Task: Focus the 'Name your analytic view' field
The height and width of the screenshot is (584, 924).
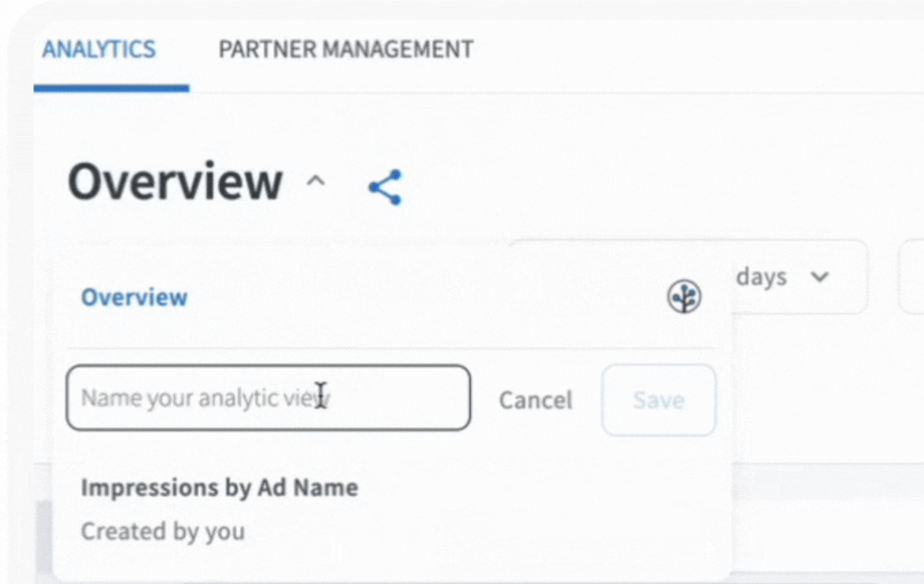Action: [269, 398]
